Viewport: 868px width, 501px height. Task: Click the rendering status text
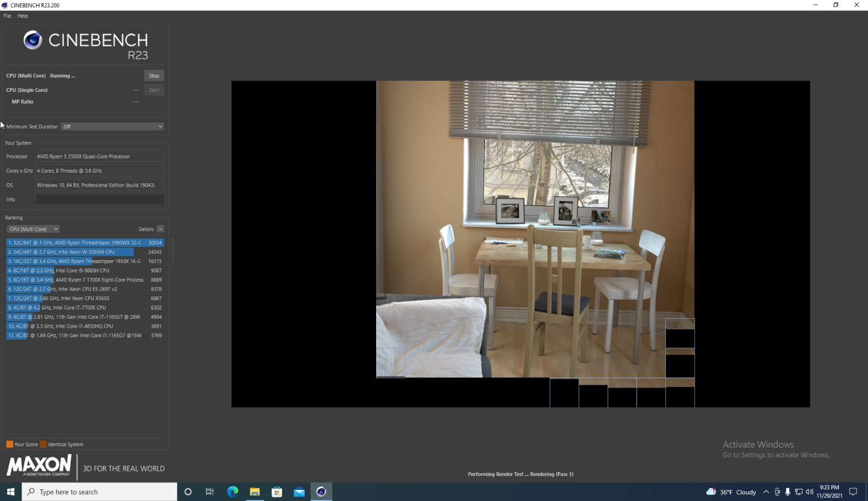point(521,474)
